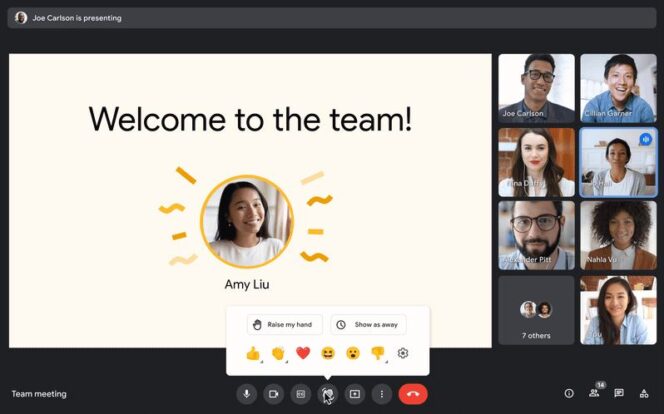The image size is (664, 414).
Task: Select Alexander Pitt's video tile
Action: (x=537, y=235)
